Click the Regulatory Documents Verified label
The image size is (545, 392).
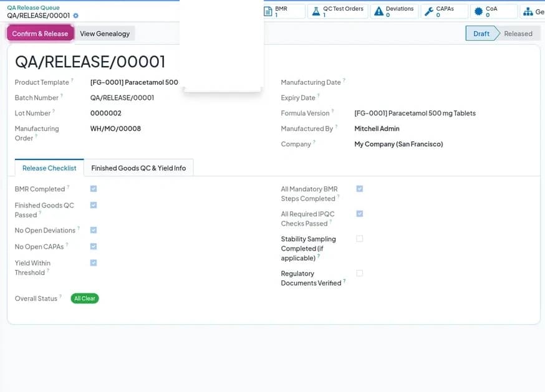click(311, 279)
